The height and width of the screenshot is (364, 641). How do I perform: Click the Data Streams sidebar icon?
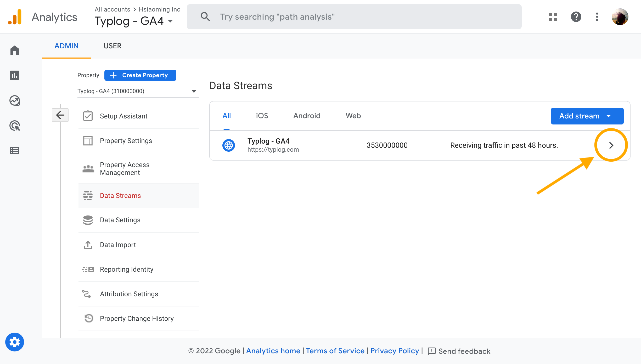(x=88, y=196)
